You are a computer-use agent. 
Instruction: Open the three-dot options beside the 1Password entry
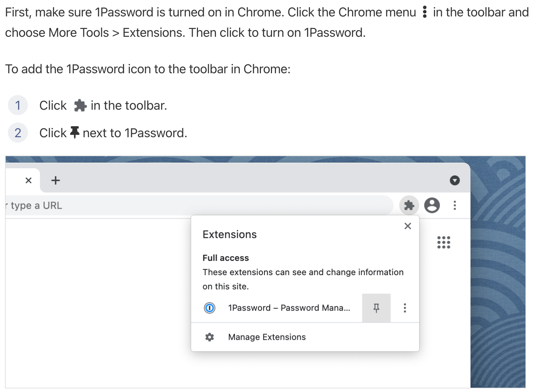pos(405,308)
